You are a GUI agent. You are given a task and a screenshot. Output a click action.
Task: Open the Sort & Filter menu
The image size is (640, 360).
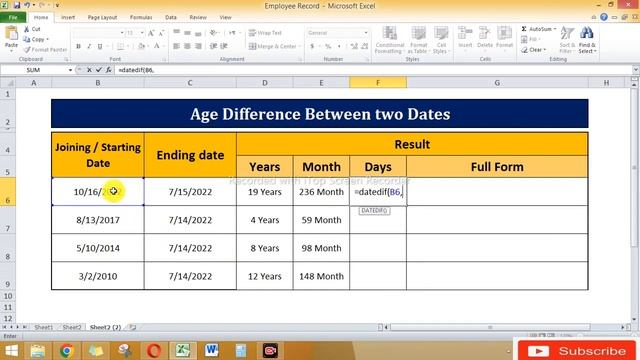click(567, 40)
